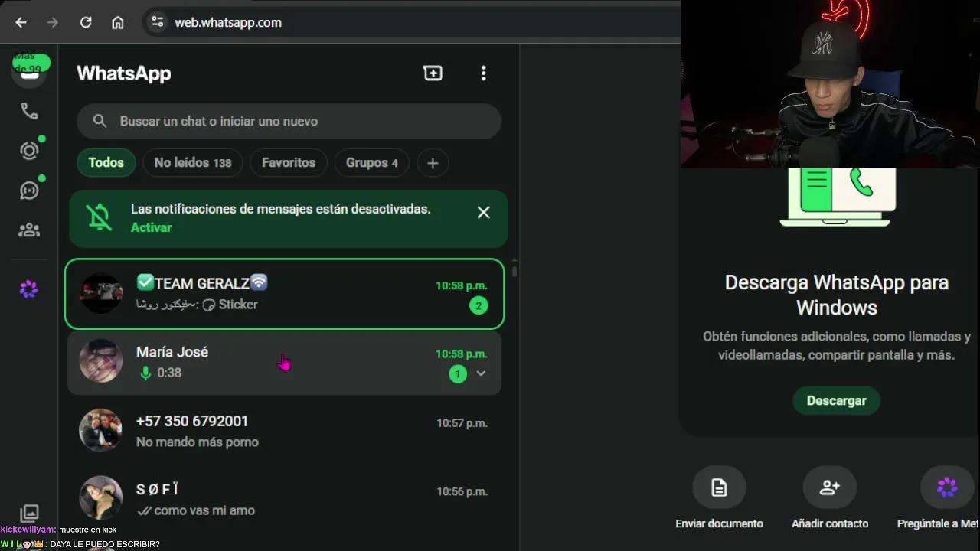Screen dimensions: 980x551
Task: Open the Channels icon in sidebar
Action: coord(29,191)
